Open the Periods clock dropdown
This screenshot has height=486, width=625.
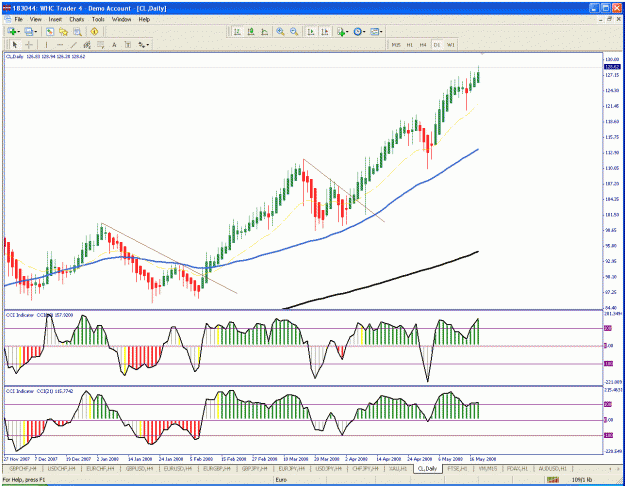point(359,31)
